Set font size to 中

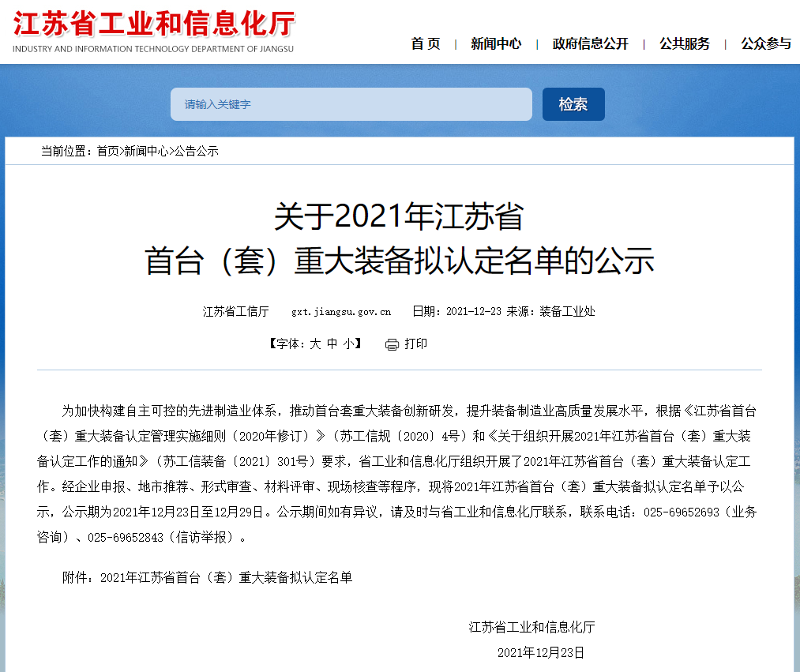click(332, 344)
